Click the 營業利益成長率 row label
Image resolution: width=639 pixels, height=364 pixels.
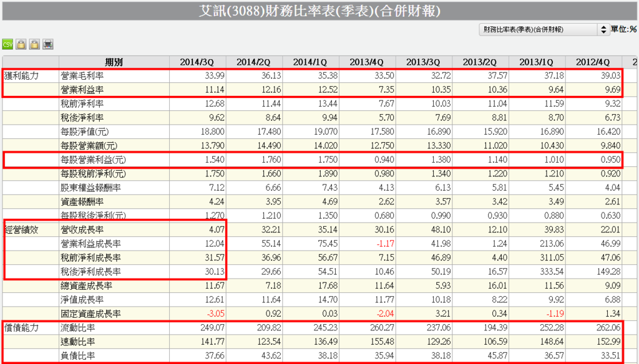(x=90, y=244)
